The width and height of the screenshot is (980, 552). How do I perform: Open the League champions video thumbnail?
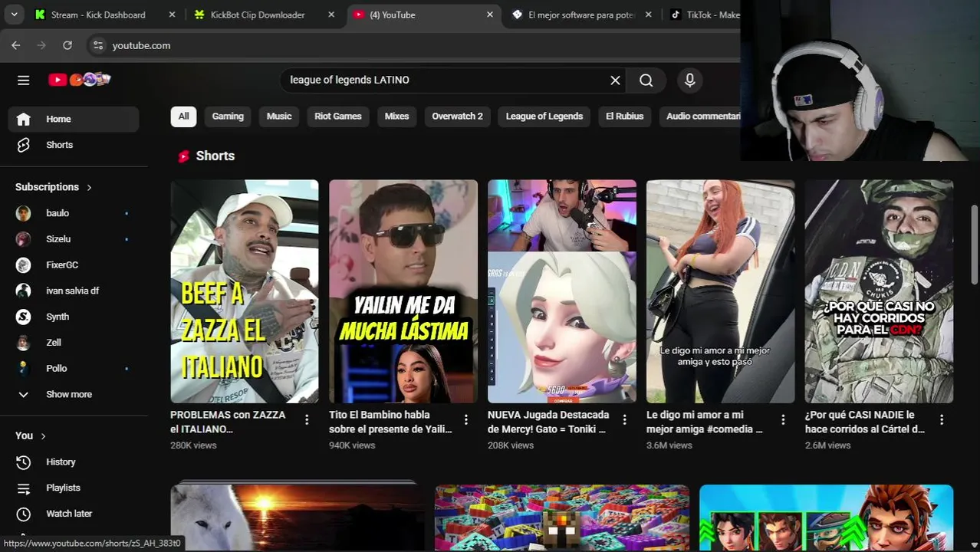click(827, 517)
